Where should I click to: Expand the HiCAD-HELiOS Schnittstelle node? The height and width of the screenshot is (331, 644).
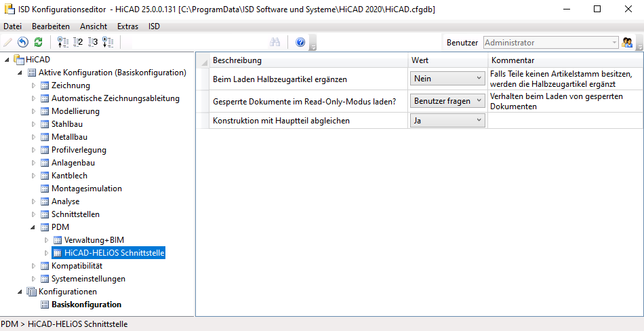point(46,253)
